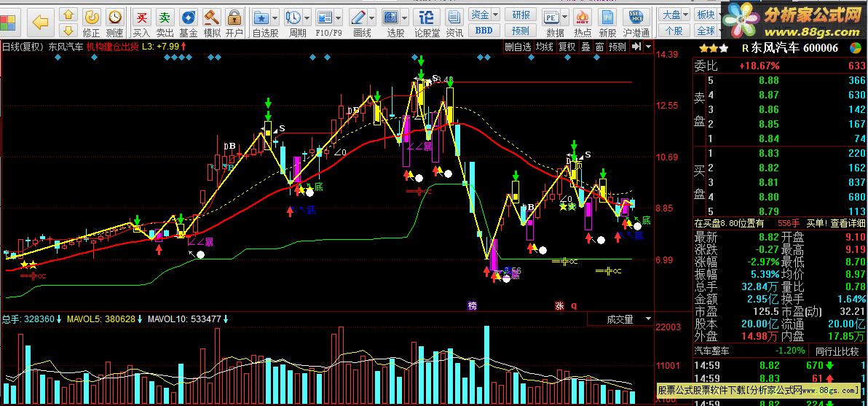Toggle the 均线 moving average display
This screenshot has width=868, height=406.
(545, 47)
